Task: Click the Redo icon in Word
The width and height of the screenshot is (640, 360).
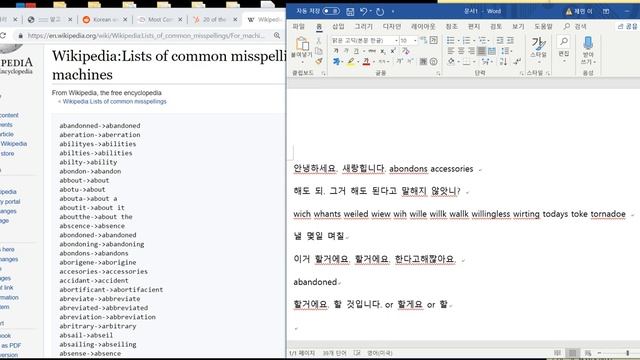Action: [x=380, y=11]
